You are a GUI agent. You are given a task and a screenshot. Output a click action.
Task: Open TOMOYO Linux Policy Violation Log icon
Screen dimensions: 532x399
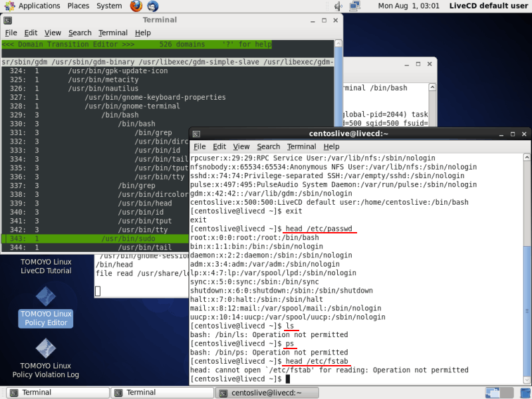point(45,358)
